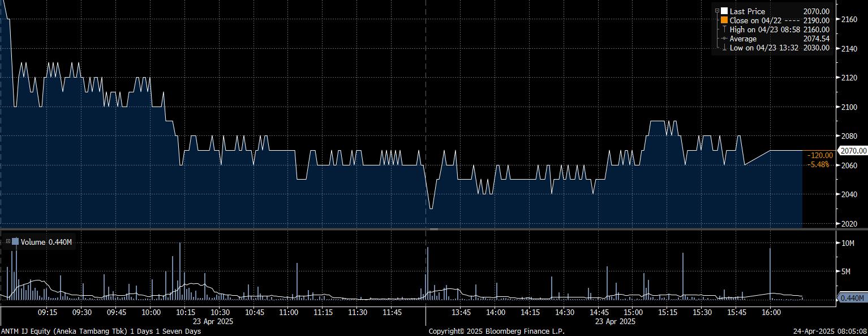Click the 09:30 time axis label
This screenshot has height=336, width=868.
coord(82,313)
